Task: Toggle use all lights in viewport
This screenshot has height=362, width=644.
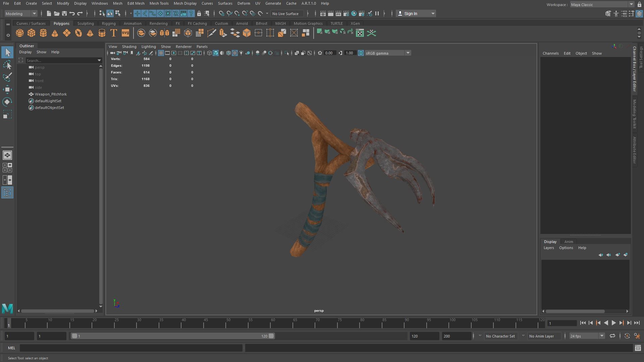Action: (241, 53)
